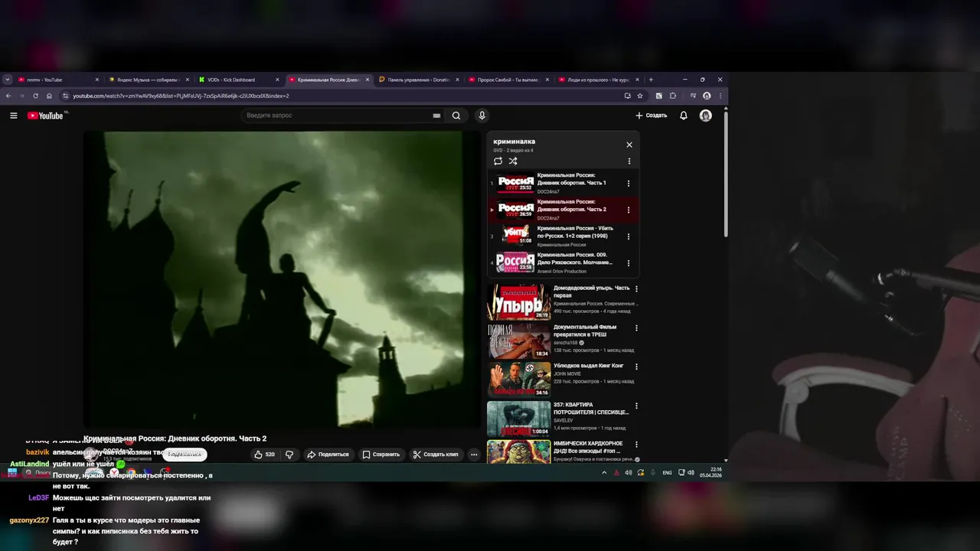Play Убить по-Русски 51:08 thumbnail
Image resolution: width=980 pixels, height=551 pixels.
[515, 236]
